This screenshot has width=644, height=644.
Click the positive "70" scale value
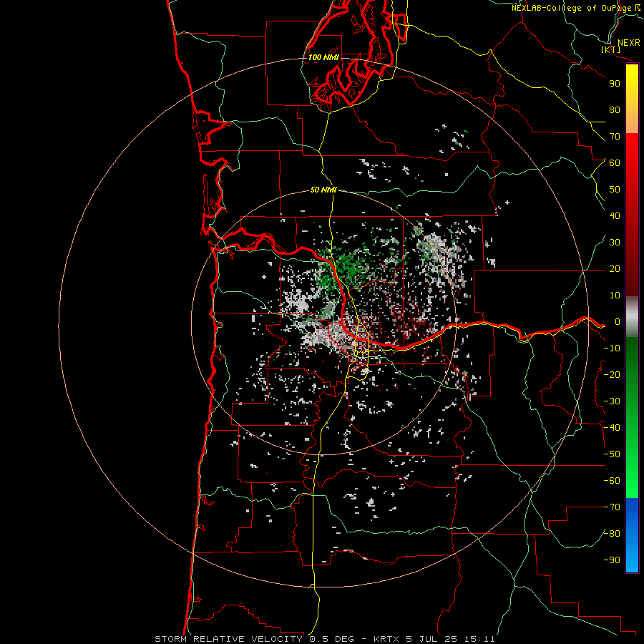click(x=615, y=137)
